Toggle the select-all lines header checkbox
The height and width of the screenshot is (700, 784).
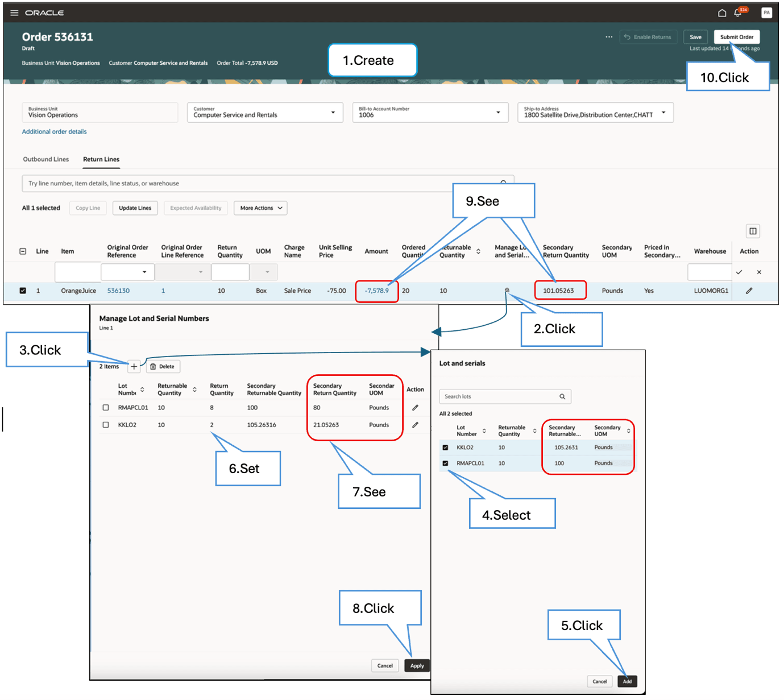[x=23, y=251]
